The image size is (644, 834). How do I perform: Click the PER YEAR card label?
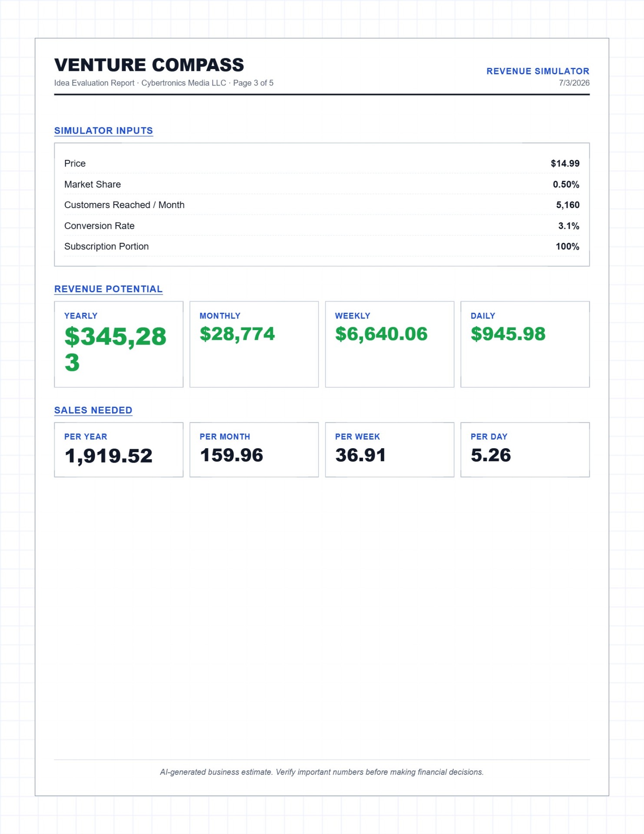click(x=86, y=437)
